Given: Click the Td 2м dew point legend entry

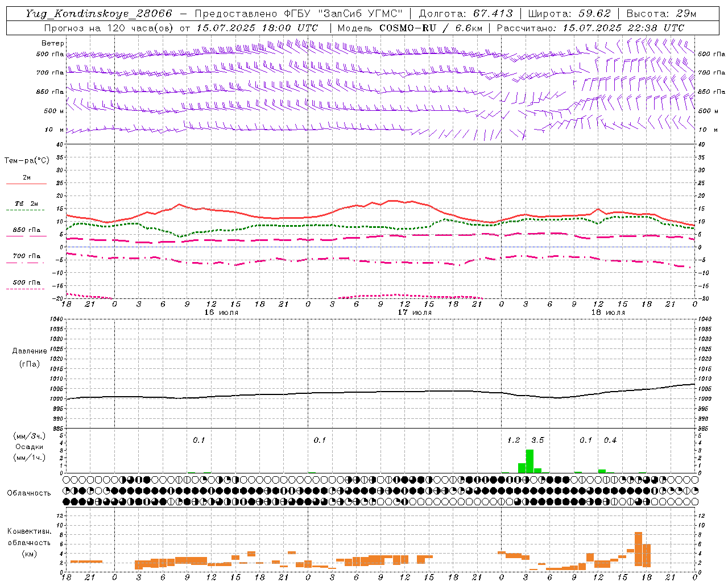Looking at the screenshot, I should click(26, 203).
